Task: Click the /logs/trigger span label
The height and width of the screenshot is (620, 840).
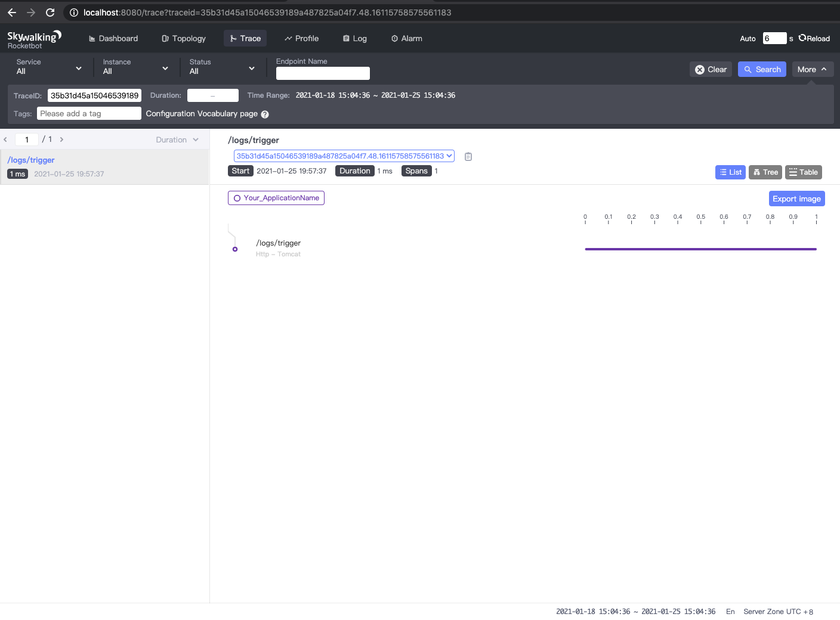Action: pos(278,243)
